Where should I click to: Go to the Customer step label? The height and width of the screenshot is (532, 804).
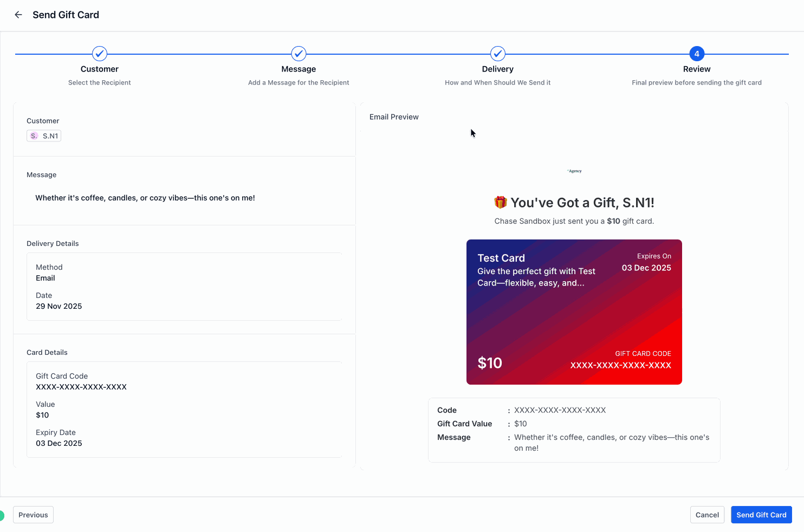(x=100, y=69)
